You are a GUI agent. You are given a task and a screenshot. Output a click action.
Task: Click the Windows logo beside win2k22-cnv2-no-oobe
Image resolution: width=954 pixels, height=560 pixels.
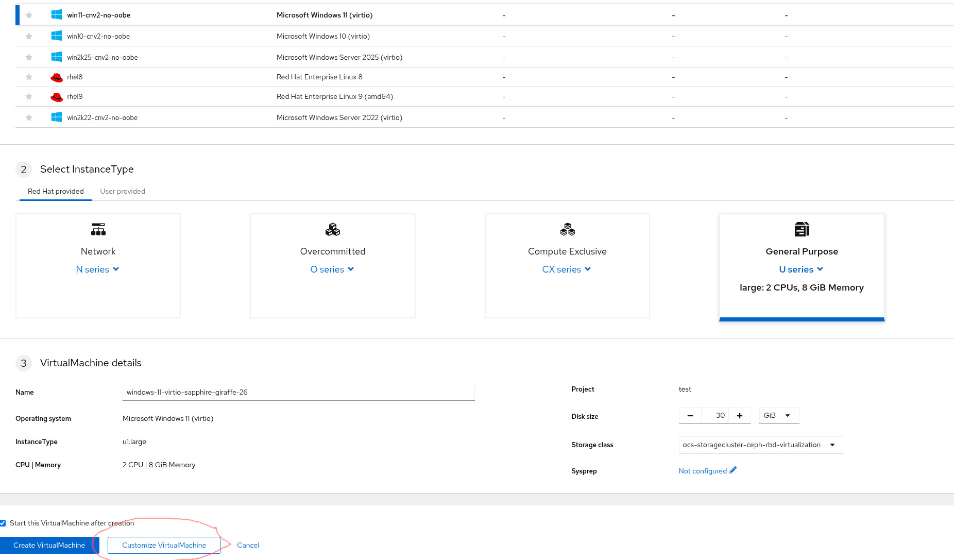57,117
